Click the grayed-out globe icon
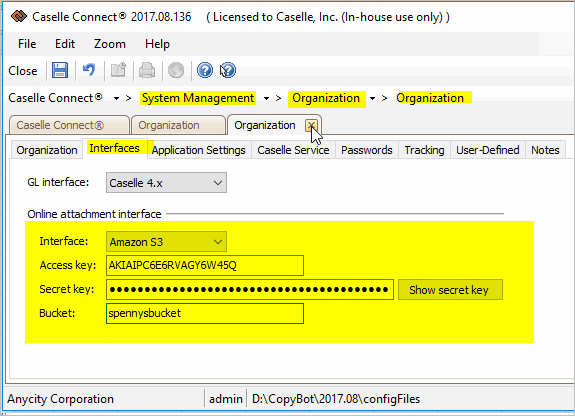Screen dimensions: 575x416 pyautogui.click(x=176, y=70)
